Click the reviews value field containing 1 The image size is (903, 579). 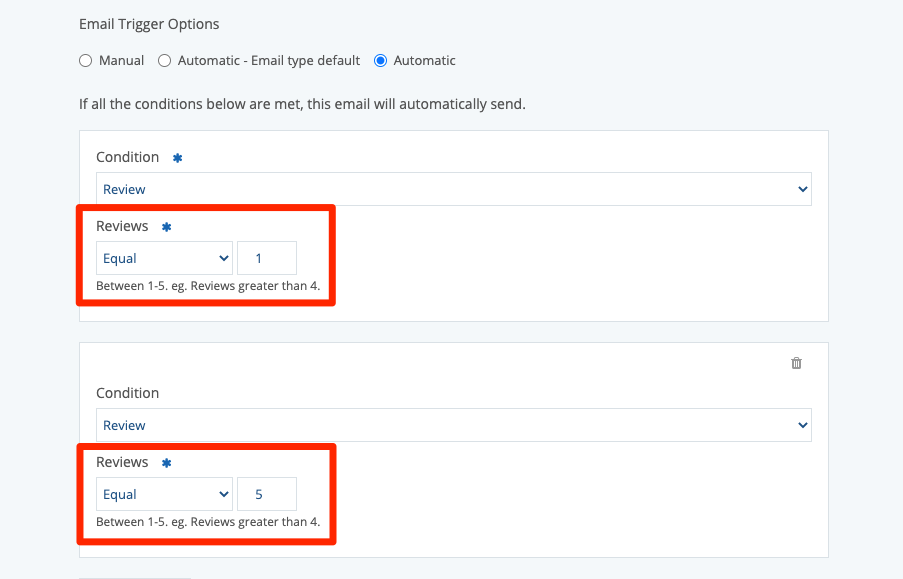coord(266,258)
